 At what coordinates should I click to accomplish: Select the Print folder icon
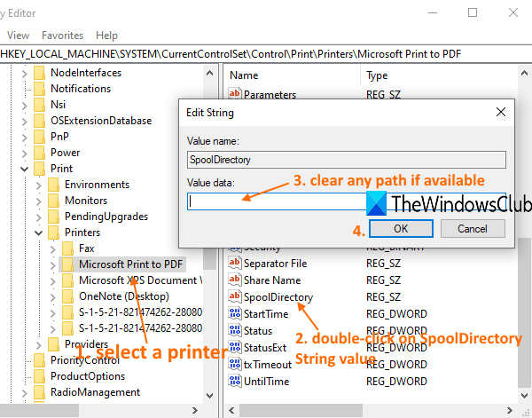point(39,169)
